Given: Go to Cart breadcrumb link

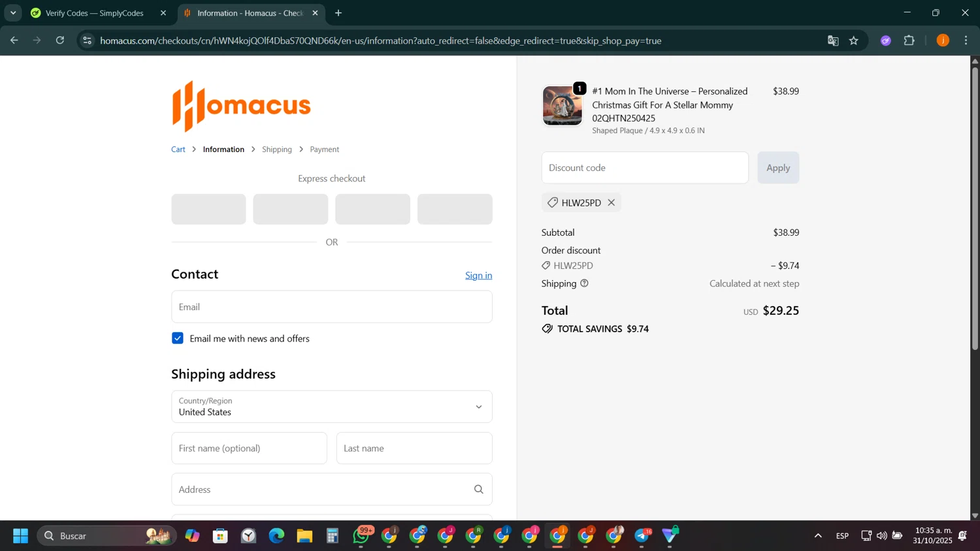Looking at the screenshot, I should [x=178, y=150].
